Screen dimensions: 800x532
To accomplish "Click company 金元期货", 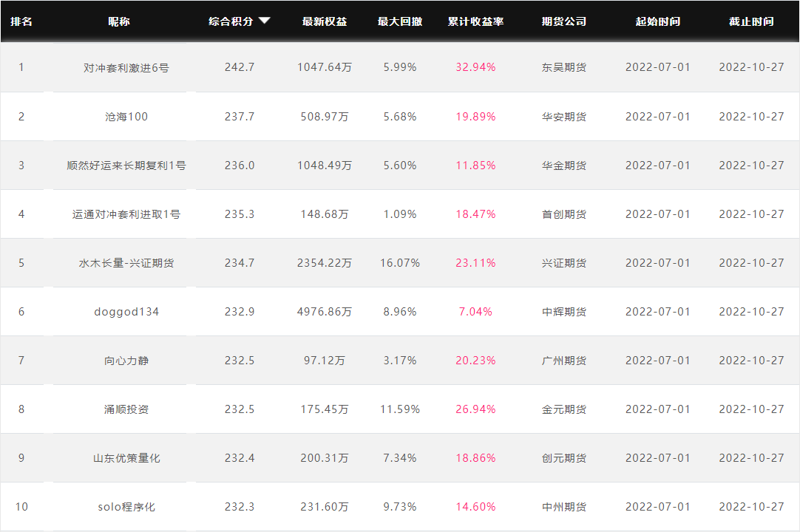I will pyautogui.click(x=564, y=409).
